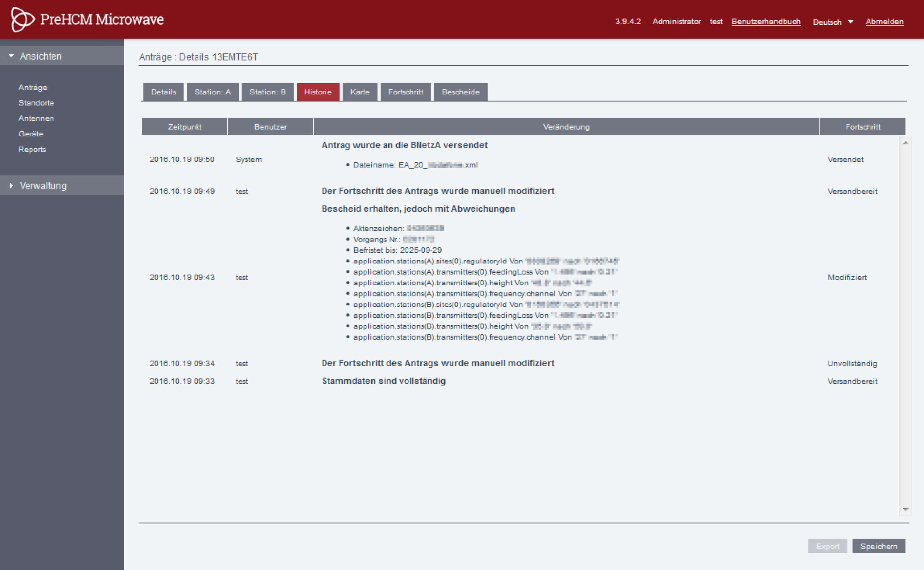The width and height of the screenshot is (924, 570).
Task: Open Anträge in the sidebar
Action: tap(33, 88)
